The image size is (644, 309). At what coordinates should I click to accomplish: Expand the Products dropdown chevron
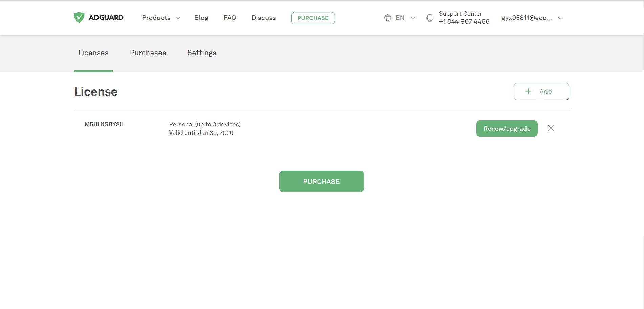[x=178, y=18]
